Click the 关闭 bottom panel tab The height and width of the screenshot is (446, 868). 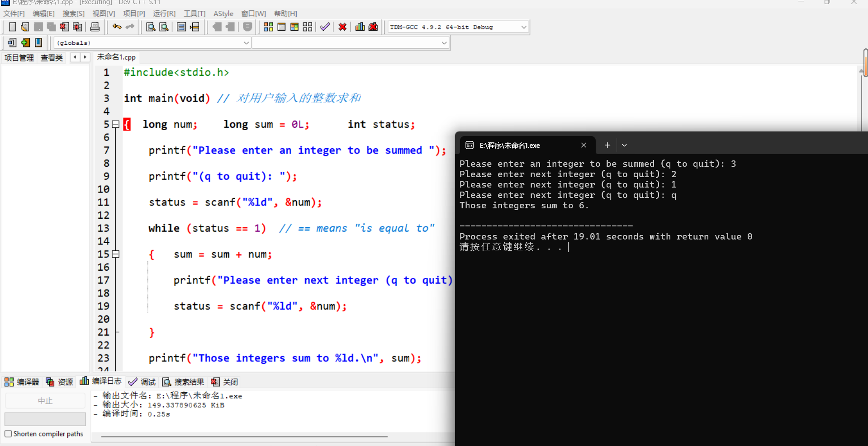(224, 382)
